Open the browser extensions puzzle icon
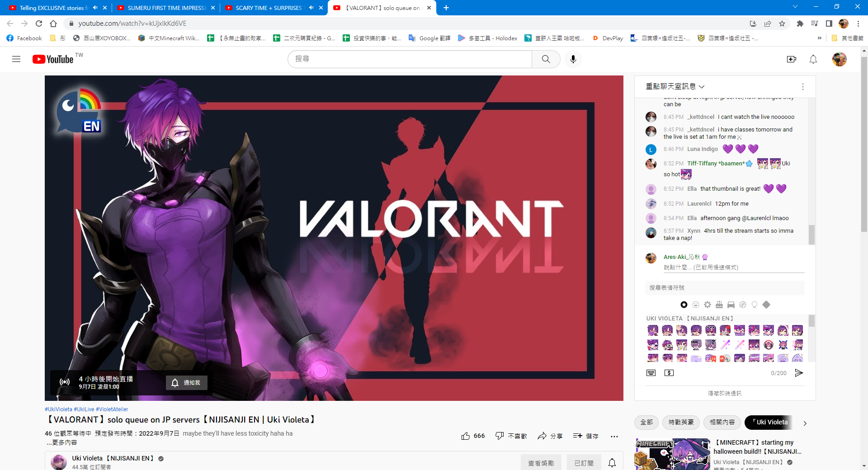The height and width of the screenshot is (470, 868). pyautogui.click(x=800, y=23)
